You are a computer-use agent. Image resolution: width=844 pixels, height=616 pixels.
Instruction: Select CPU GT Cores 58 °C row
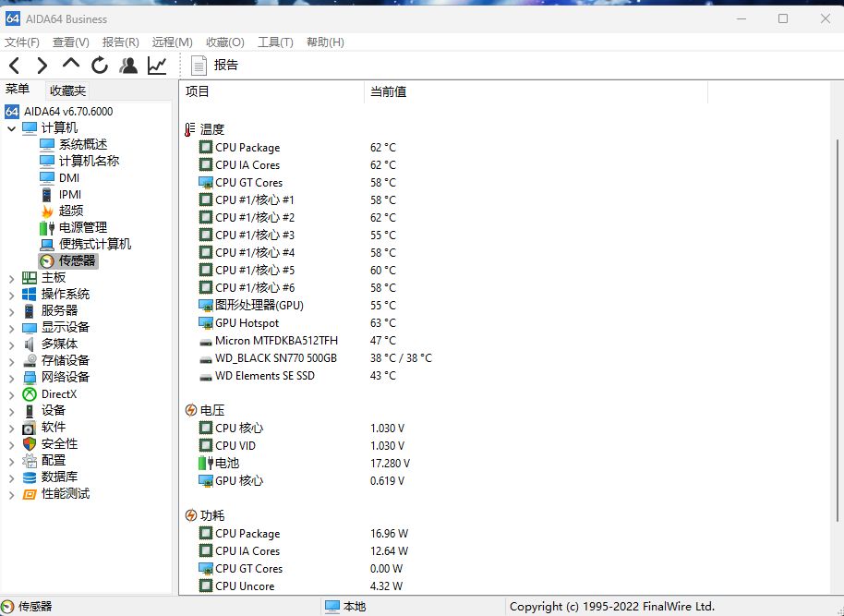(299, 183)
